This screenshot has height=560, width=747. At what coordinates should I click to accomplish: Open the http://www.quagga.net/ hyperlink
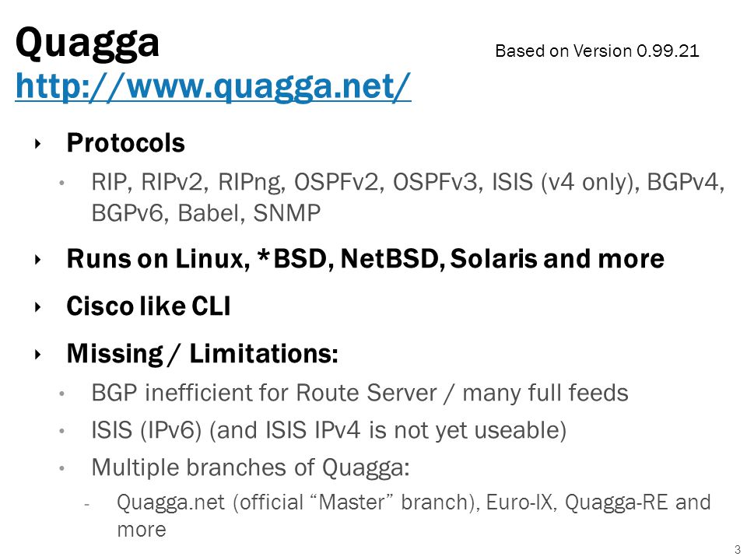[x=213, y=86]
